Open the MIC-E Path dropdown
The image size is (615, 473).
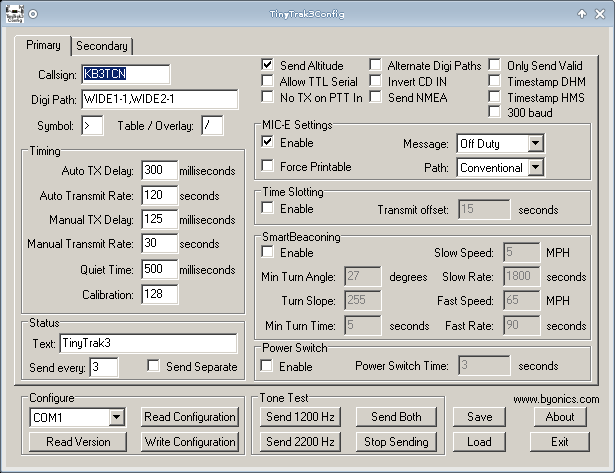pyautogui.click(x=535, y=167)
